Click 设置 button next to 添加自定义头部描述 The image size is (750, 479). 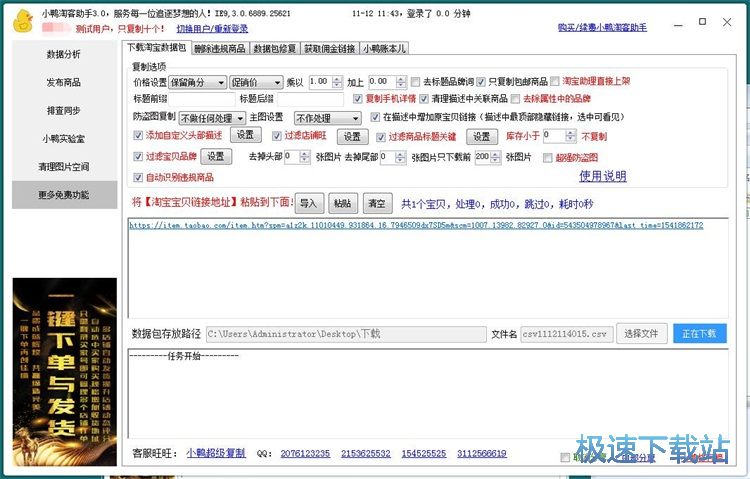[x=246, y=135]
